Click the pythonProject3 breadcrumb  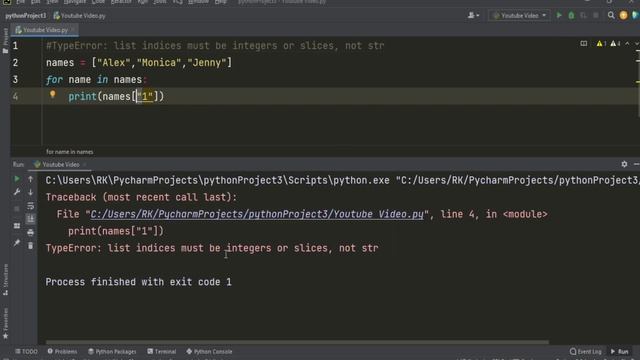[26, 16]
